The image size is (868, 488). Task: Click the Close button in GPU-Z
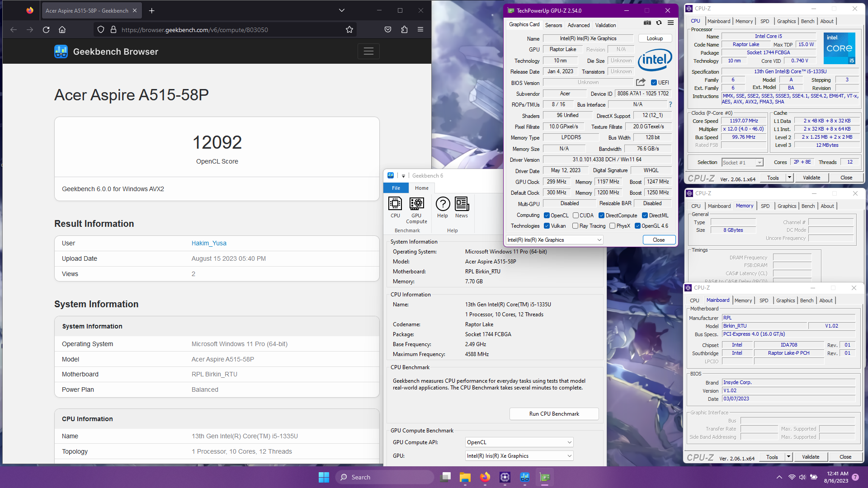[x=659, y=240]
